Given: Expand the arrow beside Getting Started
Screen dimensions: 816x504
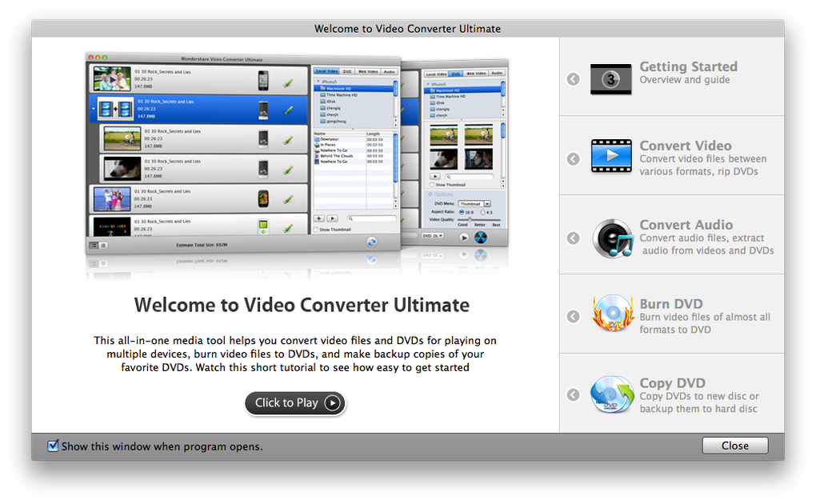Looking at the screenshot, I should coord(573,79).
